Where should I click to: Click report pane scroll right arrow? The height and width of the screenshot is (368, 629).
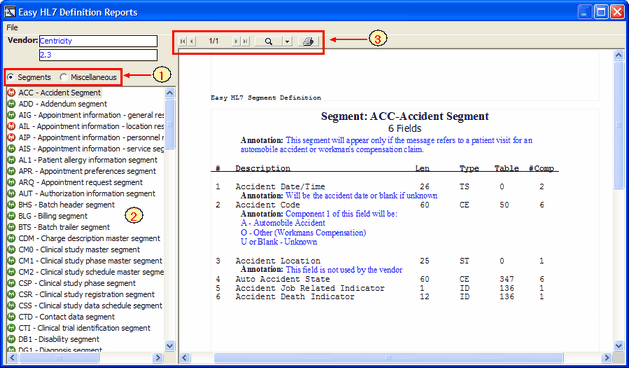pyautogui.click(x=607, y=358)
